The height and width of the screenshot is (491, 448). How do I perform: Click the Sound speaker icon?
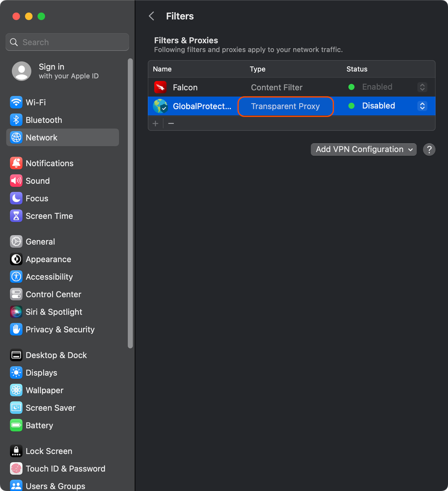16,181
